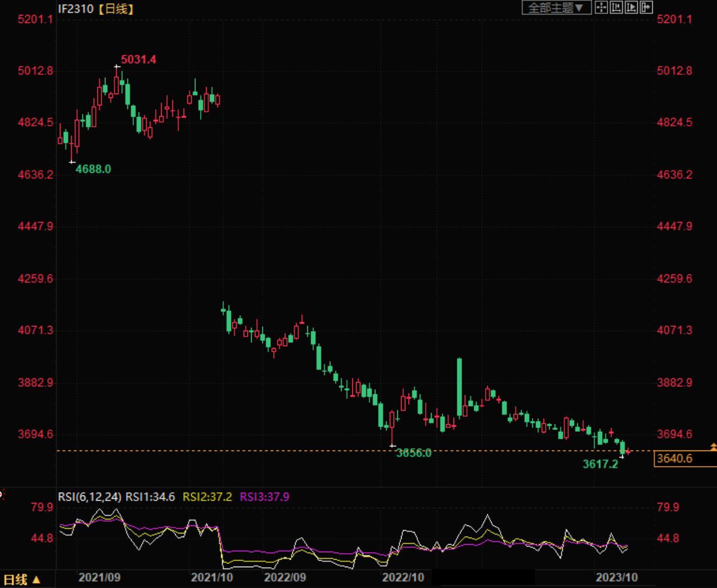This screenshot has height=588, width=717.
Task: Click the play-forward chart icon
Action: click(631, 7)
